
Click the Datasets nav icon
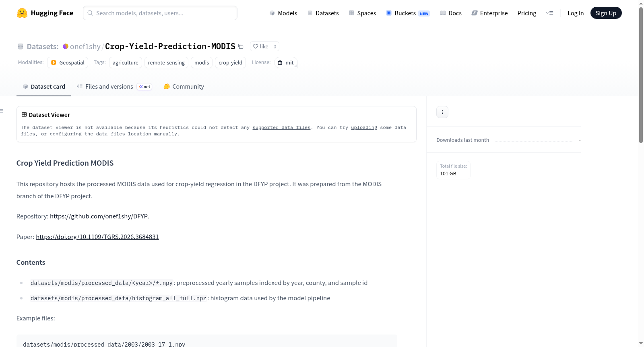[310, 13]
